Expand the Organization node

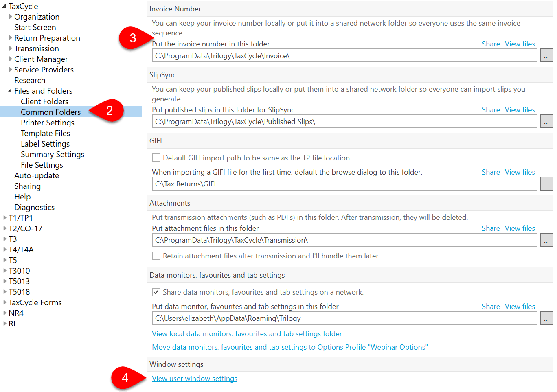[x=10, y=17]
